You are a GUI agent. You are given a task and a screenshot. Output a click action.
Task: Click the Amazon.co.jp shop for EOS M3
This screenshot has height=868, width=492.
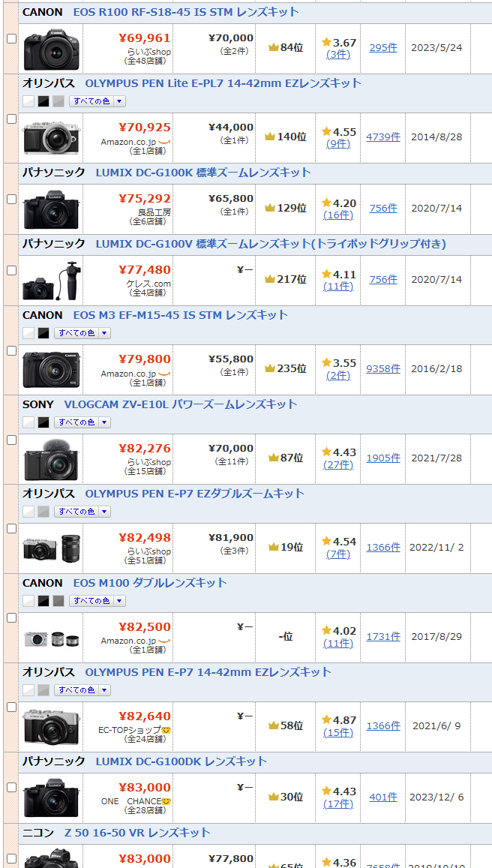(136, 374)
